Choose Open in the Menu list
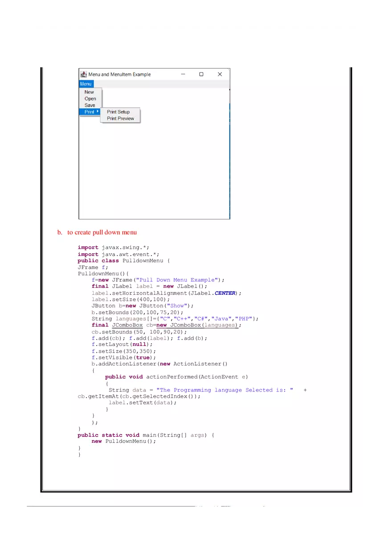This screenshot has width=392, height=556. pos(90,99)
